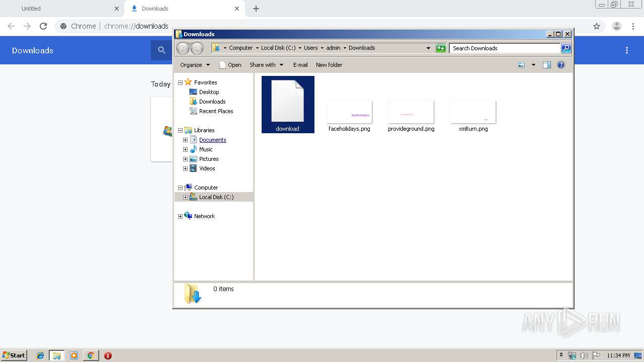The width and height of the screenshot is (644, 362).
Task: Open Chrome downloads page more menu
Action: click(627, 50)
